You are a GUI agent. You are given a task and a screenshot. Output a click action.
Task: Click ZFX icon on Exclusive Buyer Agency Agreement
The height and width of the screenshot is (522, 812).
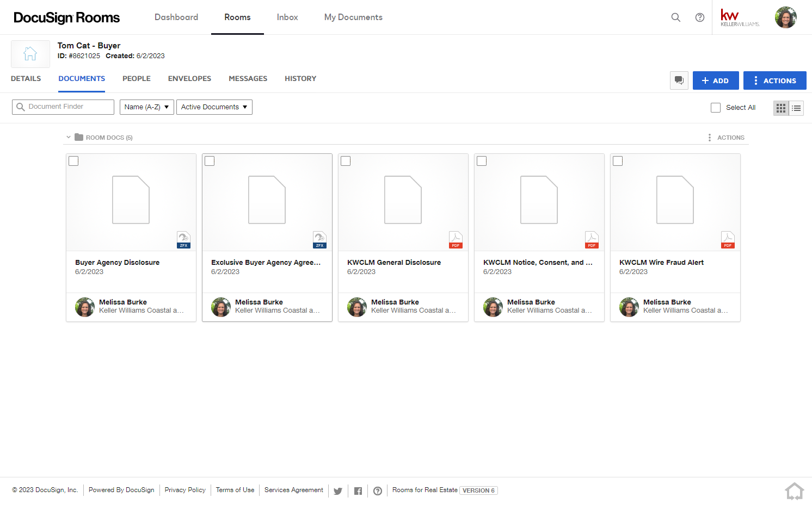[x=319, y=240]
